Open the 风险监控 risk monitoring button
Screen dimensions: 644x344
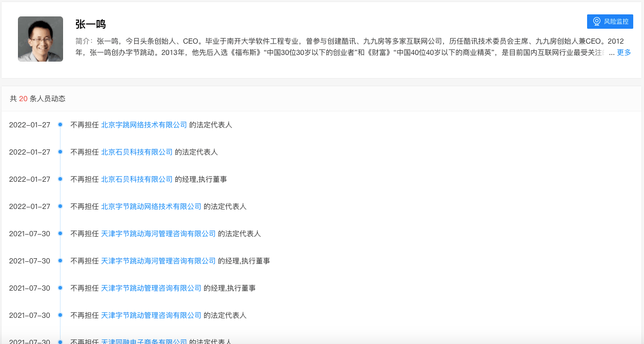(610, 22)
